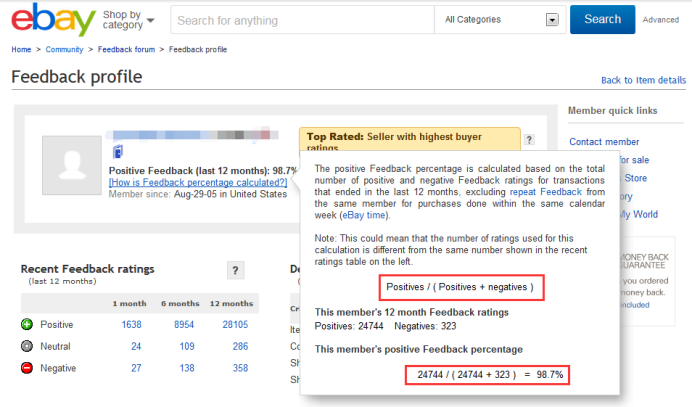
Task: Click the green Positive feedback icon
Action: pos(26,325)
